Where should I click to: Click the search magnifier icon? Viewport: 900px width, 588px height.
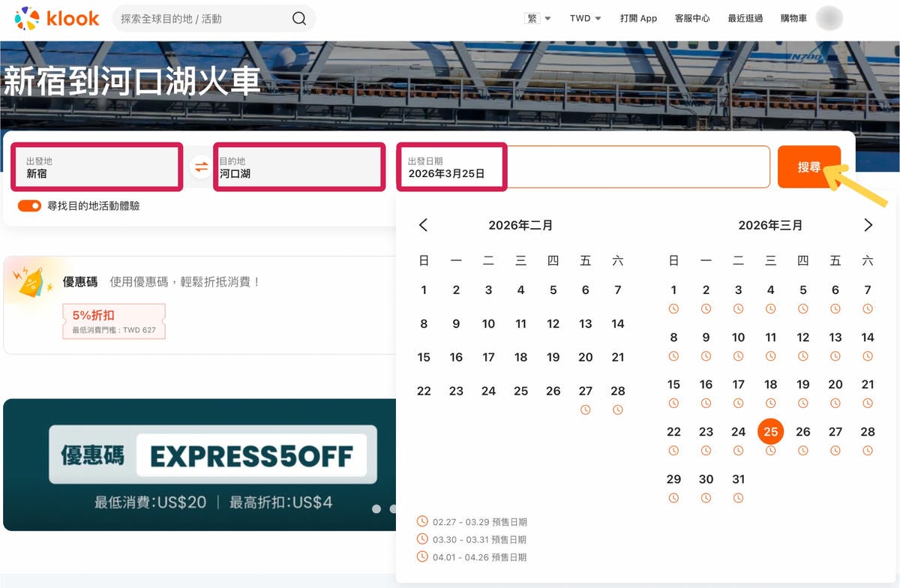pyautogui.click(x=299, y=19)
